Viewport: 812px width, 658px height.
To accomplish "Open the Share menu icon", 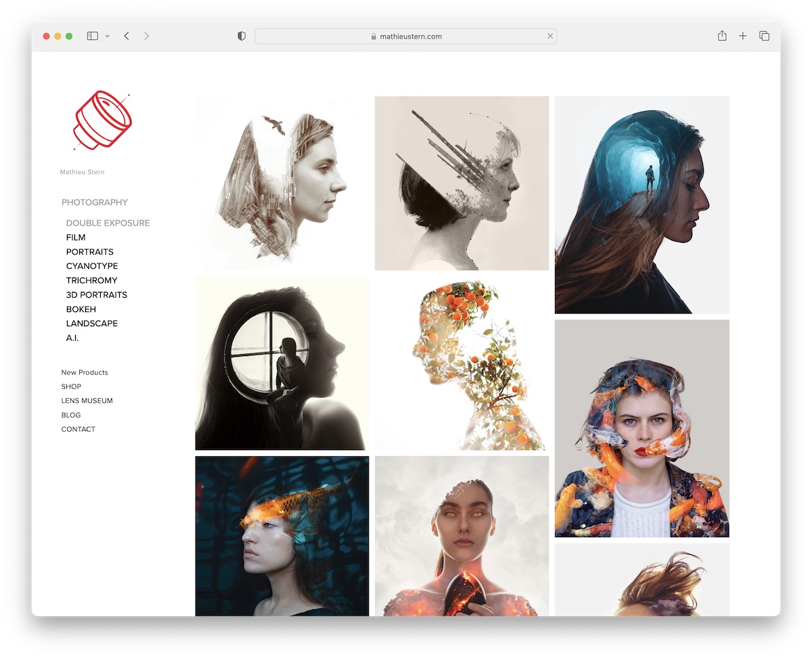I will [722, 36].
